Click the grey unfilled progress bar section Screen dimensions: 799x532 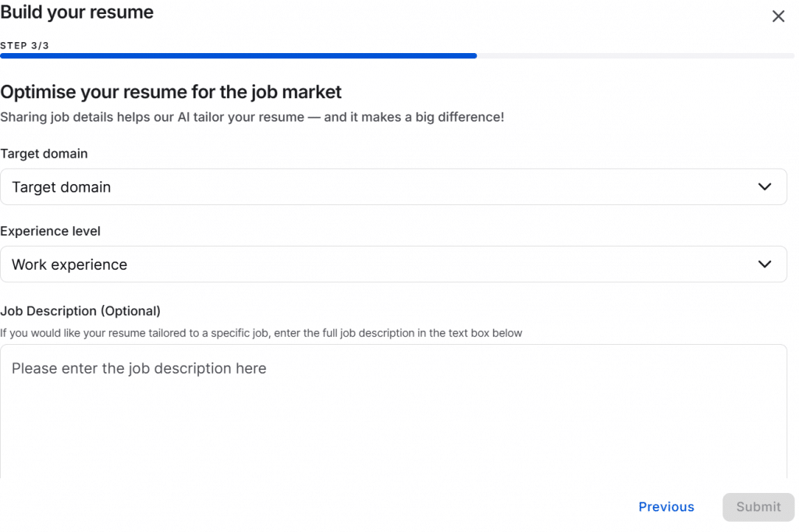pos(635,56)
